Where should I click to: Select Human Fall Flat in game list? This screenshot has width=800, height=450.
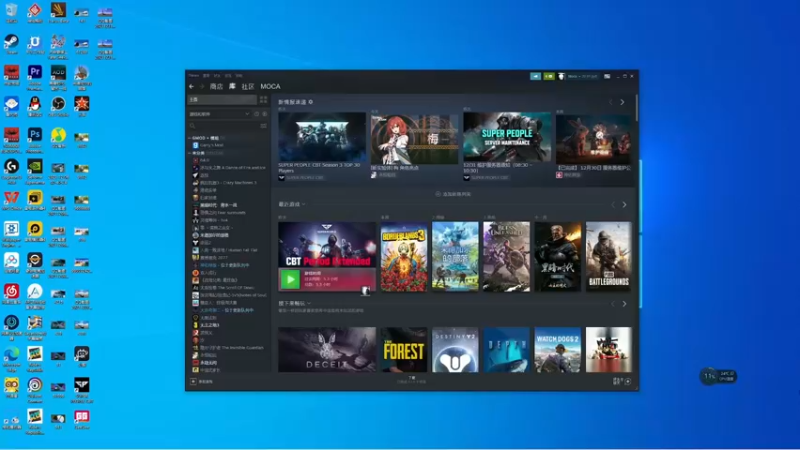[x=225, y=251]
